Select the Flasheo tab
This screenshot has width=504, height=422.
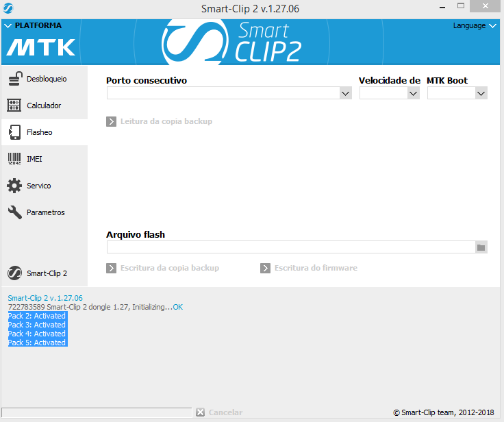pos(45,132)
